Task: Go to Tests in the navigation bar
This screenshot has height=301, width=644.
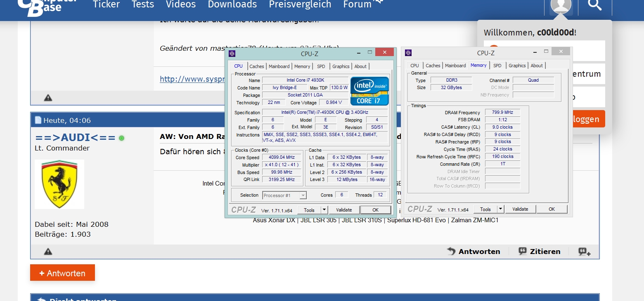Action: pos(143,5)
